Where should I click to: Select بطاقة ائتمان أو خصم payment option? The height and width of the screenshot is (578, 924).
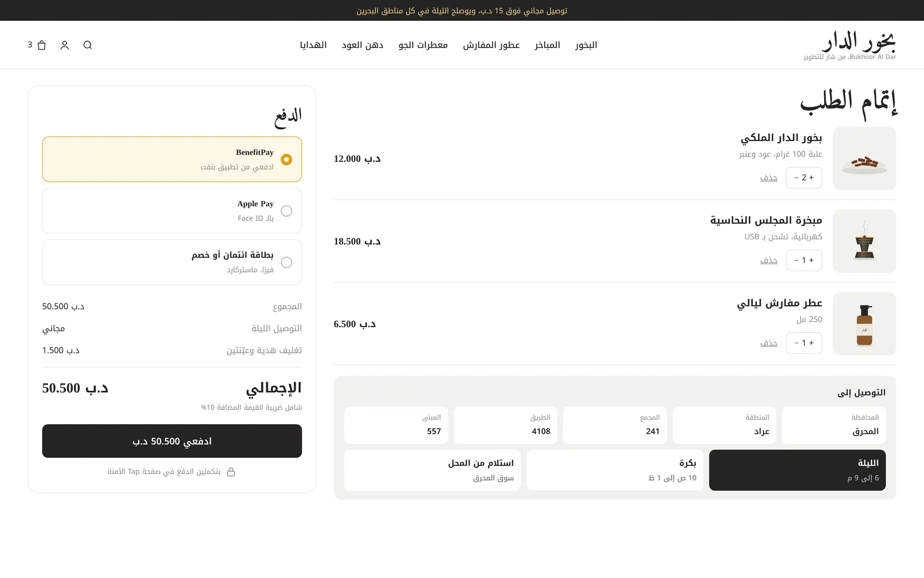coord(172,262)
